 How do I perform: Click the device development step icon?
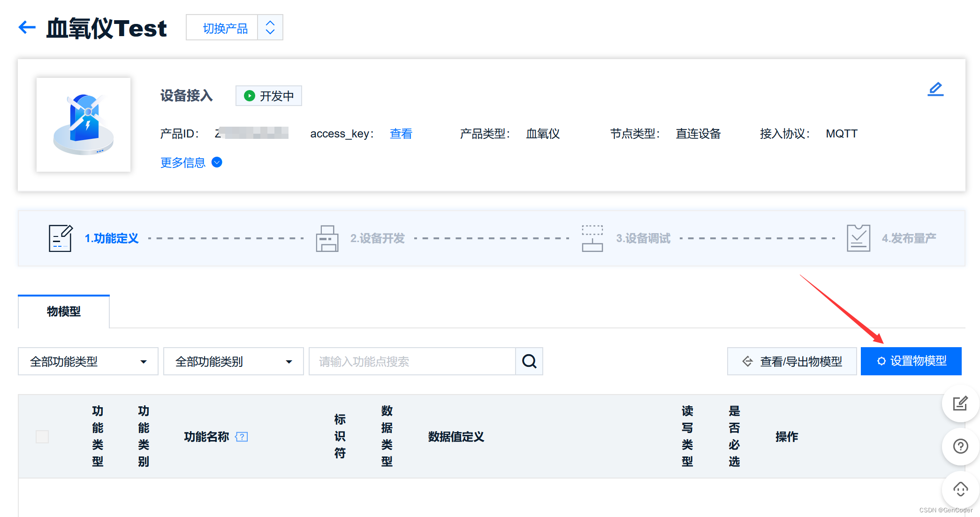[x=327, y=238]
